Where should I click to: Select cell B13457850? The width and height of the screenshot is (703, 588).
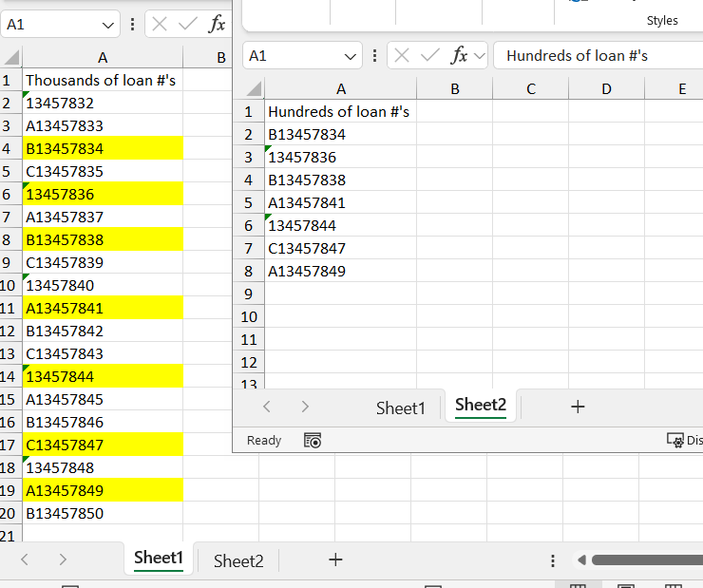point(103,513)
